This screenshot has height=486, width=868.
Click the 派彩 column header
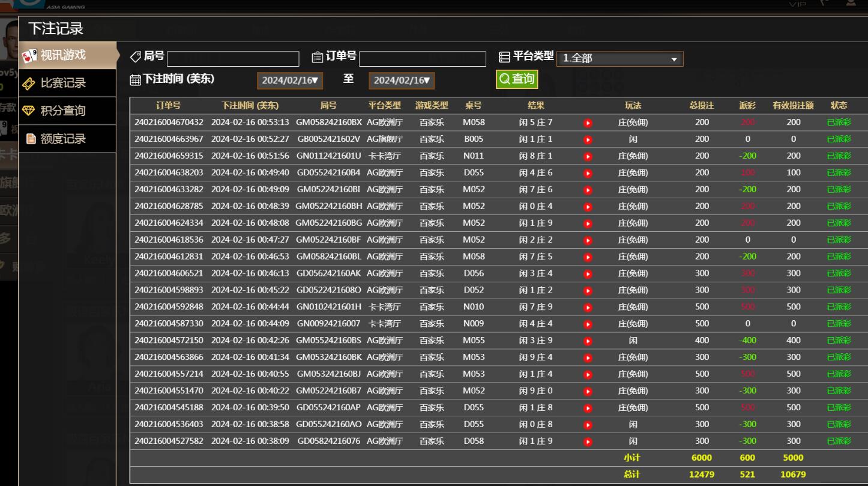click(x=747, y=106)
